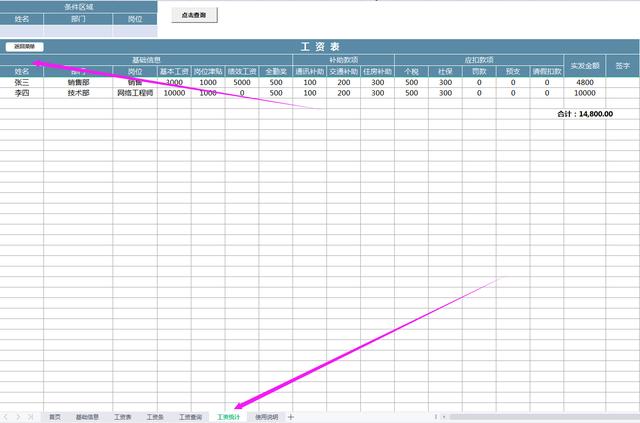The height and width of the screenshot is (423, 640).
Task: Select the 李四 name cell
Action: 22,93
